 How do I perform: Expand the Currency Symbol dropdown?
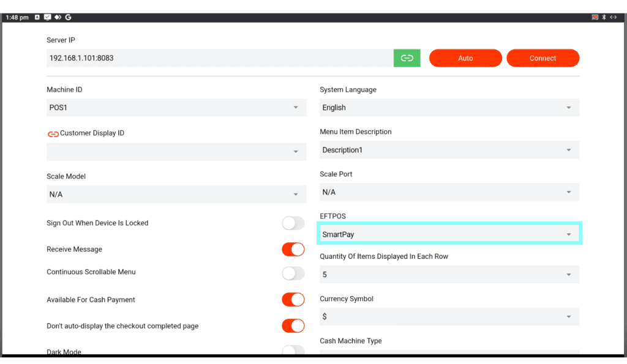click(x=449, y=316)
